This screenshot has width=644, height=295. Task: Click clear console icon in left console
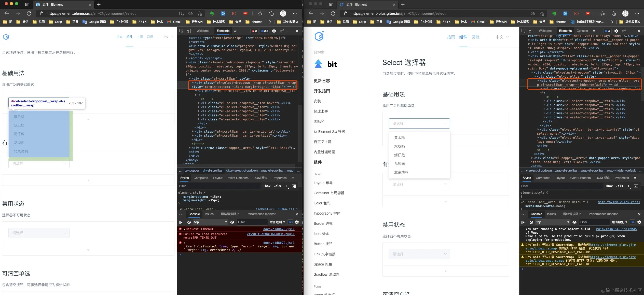[189, 222]
